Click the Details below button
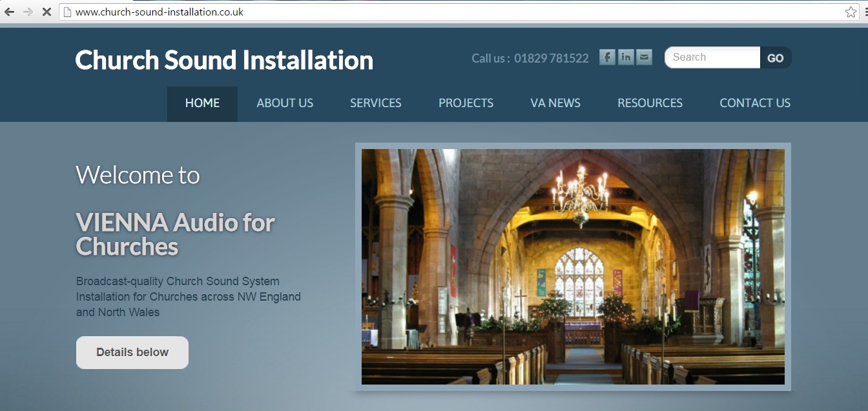 pos(132,352)
